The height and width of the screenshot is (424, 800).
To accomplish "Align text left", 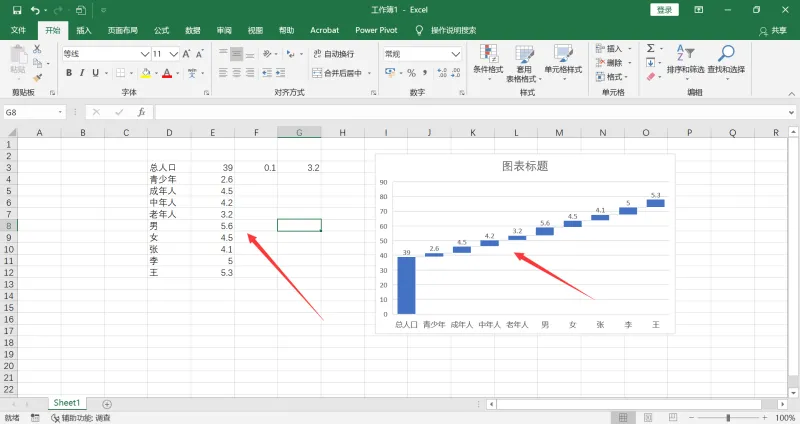I will tap(223, 73).
